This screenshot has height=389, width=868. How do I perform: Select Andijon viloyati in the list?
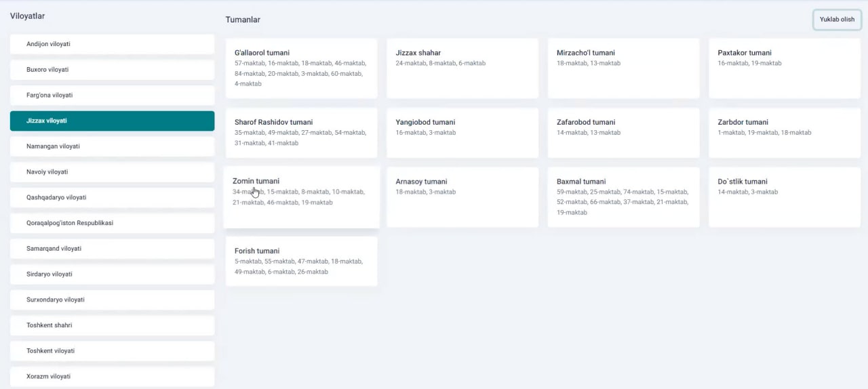pos(112,44)
